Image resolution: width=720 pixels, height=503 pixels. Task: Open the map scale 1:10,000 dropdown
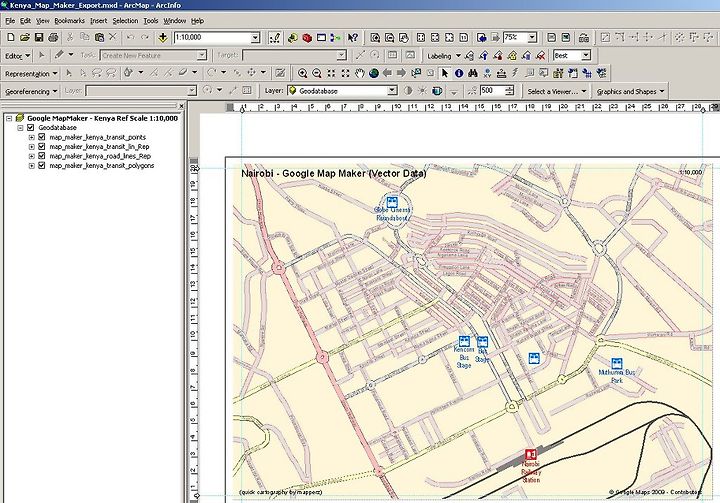pos(255,38)
